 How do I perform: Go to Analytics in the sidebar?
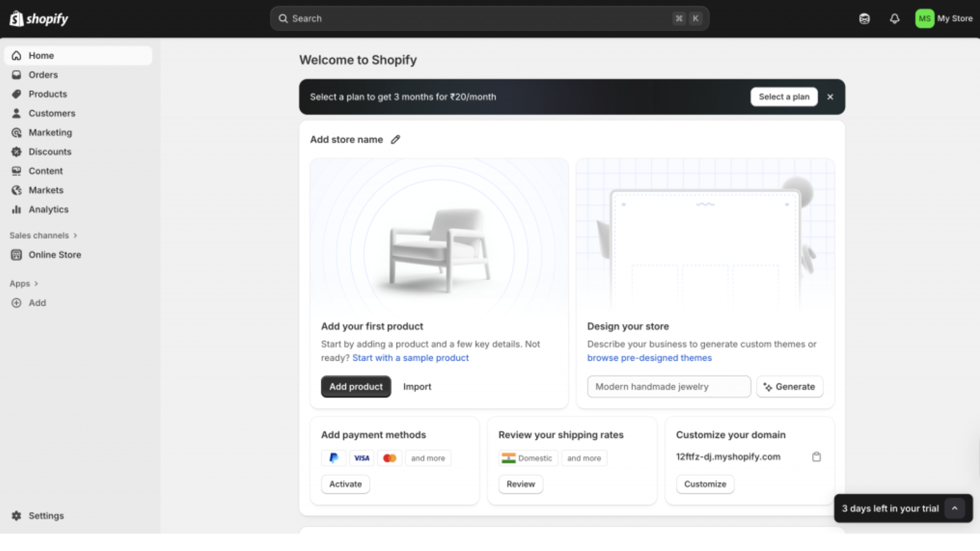pyautogui.click(x=48, y=210)
